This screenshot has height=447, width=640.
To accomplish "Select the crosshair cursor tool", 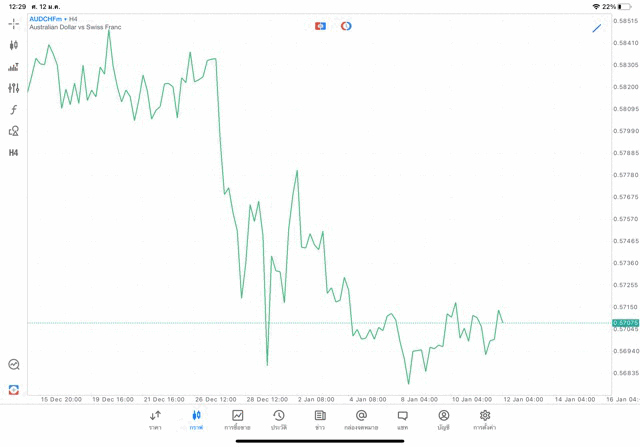I will (x=14, y=24).
